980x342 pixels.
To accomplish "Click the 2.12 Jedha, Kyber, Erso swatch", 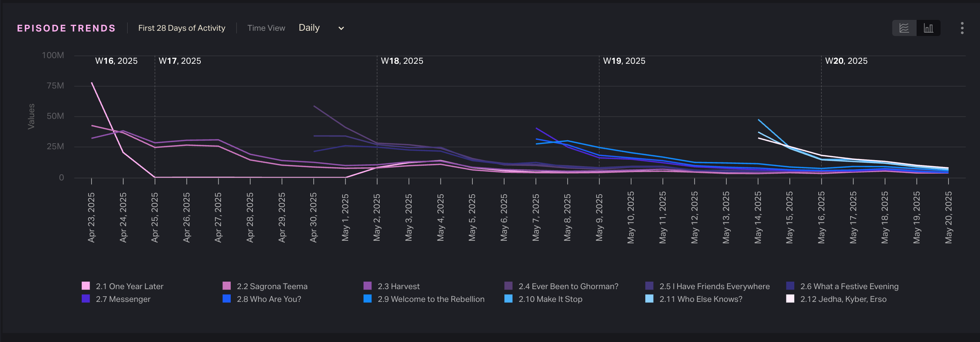I will click(790, 298).
